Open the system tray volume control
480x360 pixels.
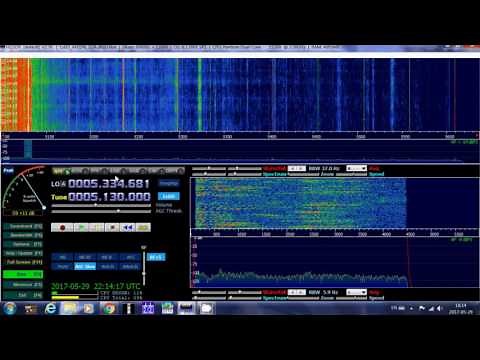tap(440, 309)
